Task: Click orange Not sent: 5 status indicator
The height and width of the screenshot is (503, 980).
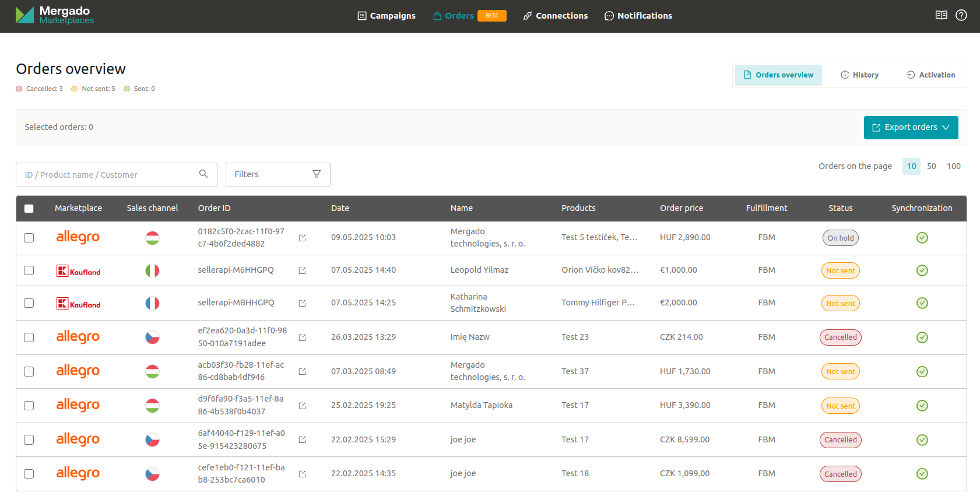Action: point(93,89)
